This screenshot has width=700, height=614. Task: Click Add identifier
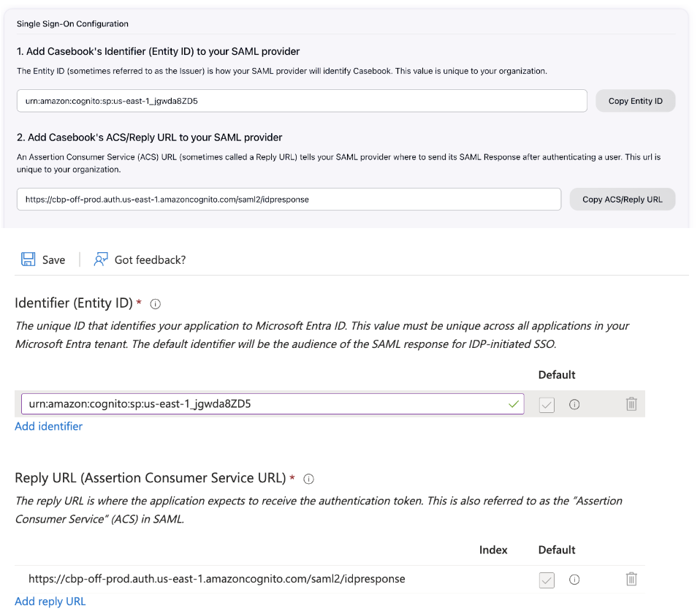pos(48,426)
